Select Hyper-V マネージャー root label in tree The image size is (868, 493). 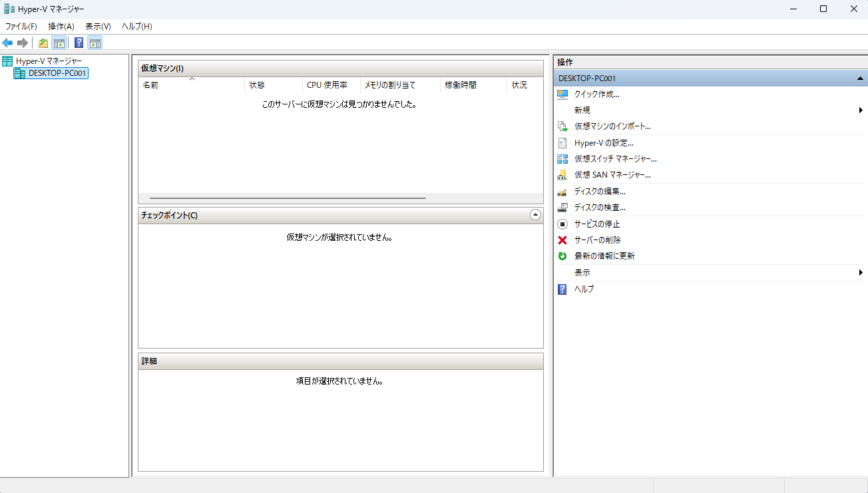49,61
